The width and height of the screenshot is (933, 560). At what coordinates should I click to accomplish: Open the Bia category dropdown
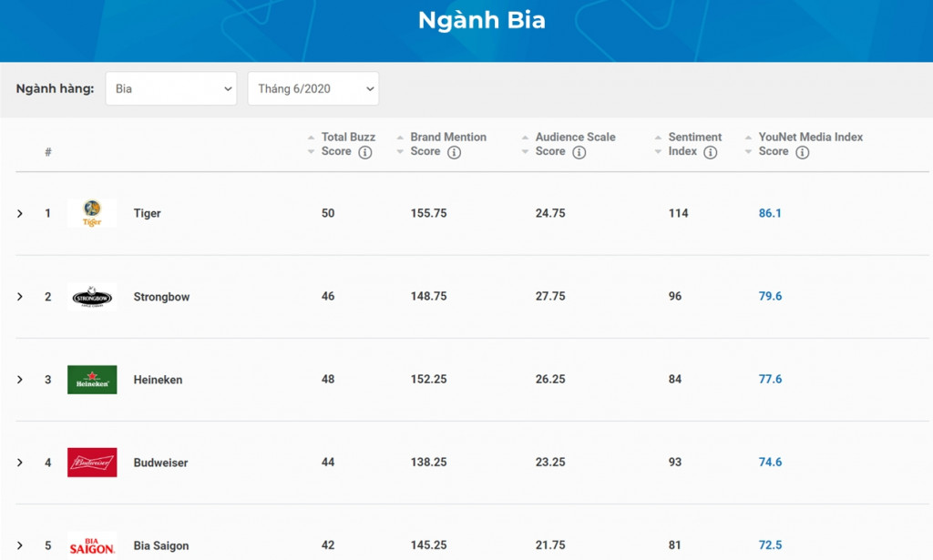171,88
